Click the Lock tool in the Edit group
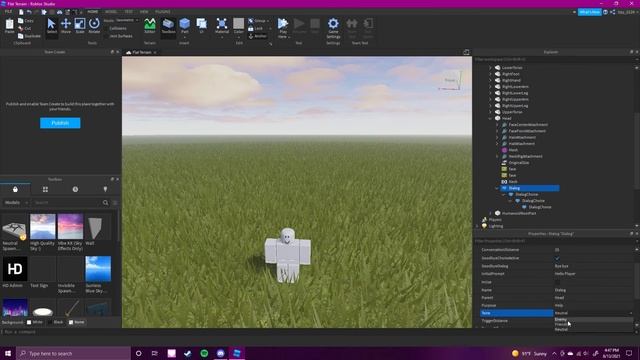Screen dimensions: 640x360 pyautogui.click(x=256, y=29)
